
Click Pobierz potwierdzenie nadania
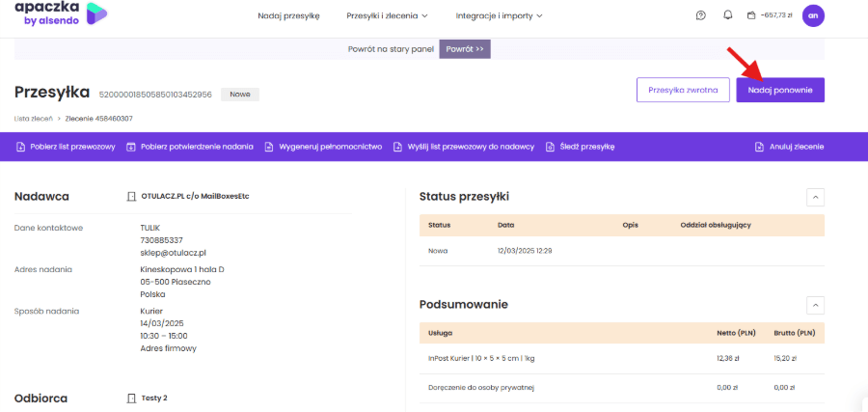pos(196,147)
